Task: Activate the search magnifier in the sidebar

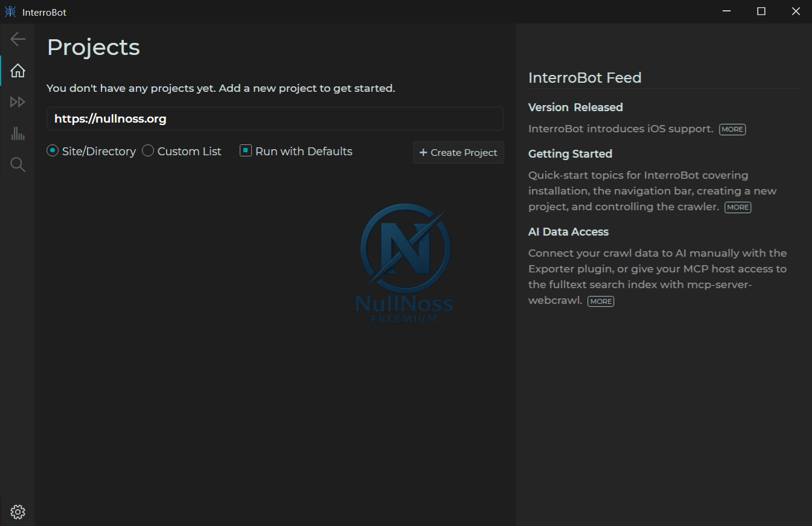Action: (x=18, y=164)
